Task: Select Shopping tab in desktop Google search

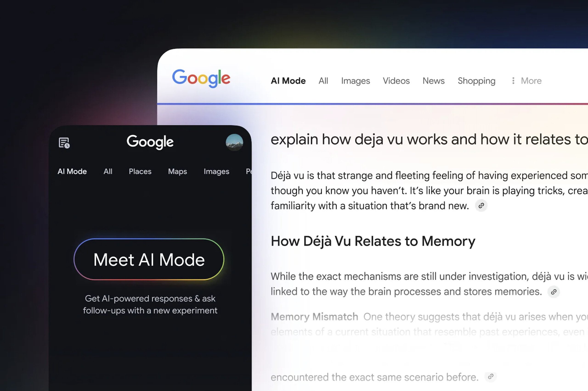Action: (476, 80)
